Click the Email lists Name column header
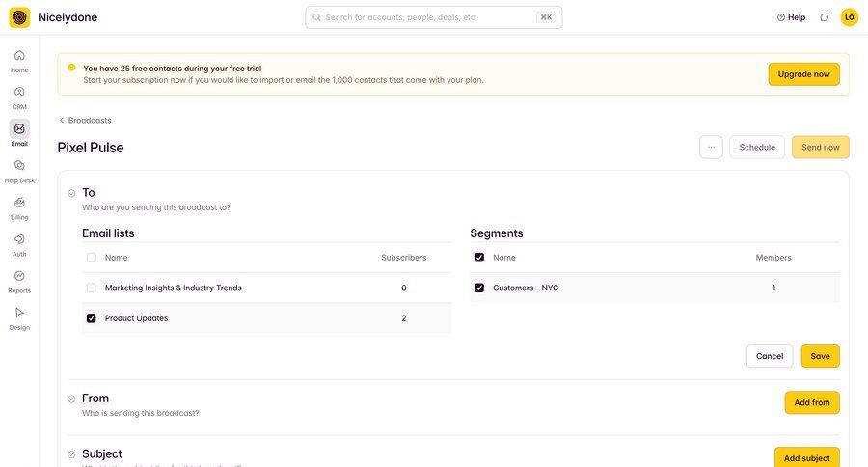Viewport: 868px width, 467px height. click(117, 258)
